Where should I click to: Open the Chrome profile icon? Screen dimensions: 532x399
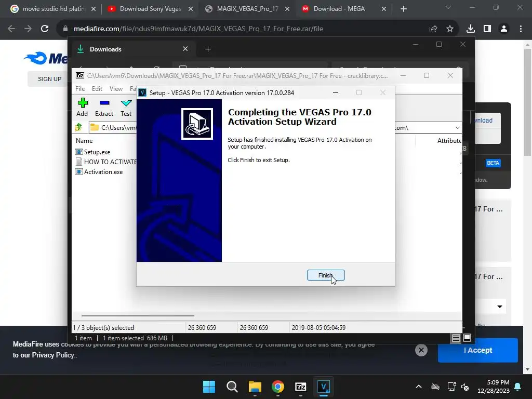[x=504, y=29]
